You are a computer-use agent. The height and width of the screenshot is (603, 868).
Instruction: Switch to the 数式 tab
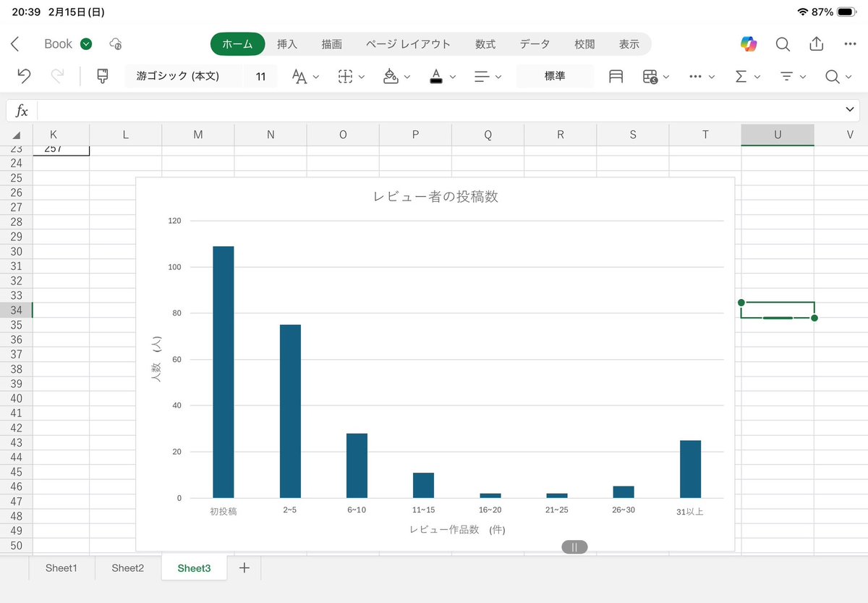(x=485, y=44)
